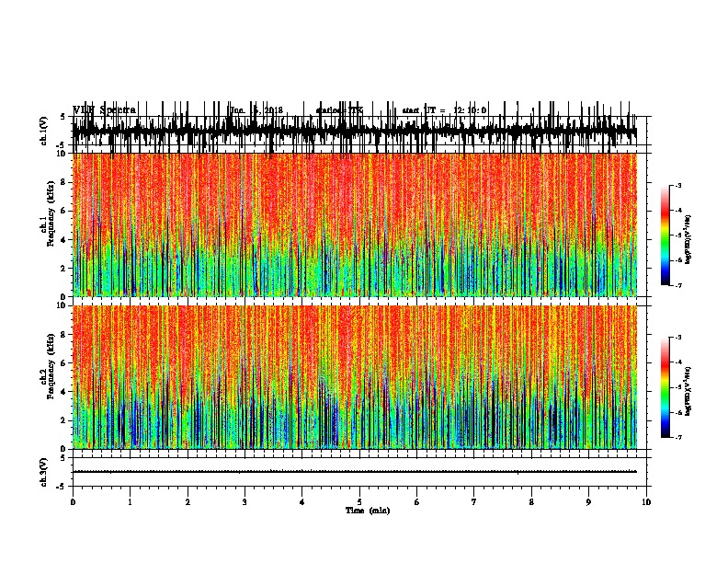Click the time axis tick label '8'
Image resolution: width=728 pixels, height=563 pixels.
pos(531,502)
